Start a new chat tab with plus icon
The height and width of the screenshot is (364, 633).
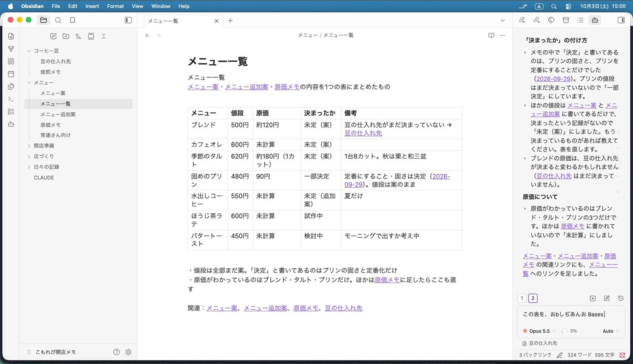coord(593,298)
